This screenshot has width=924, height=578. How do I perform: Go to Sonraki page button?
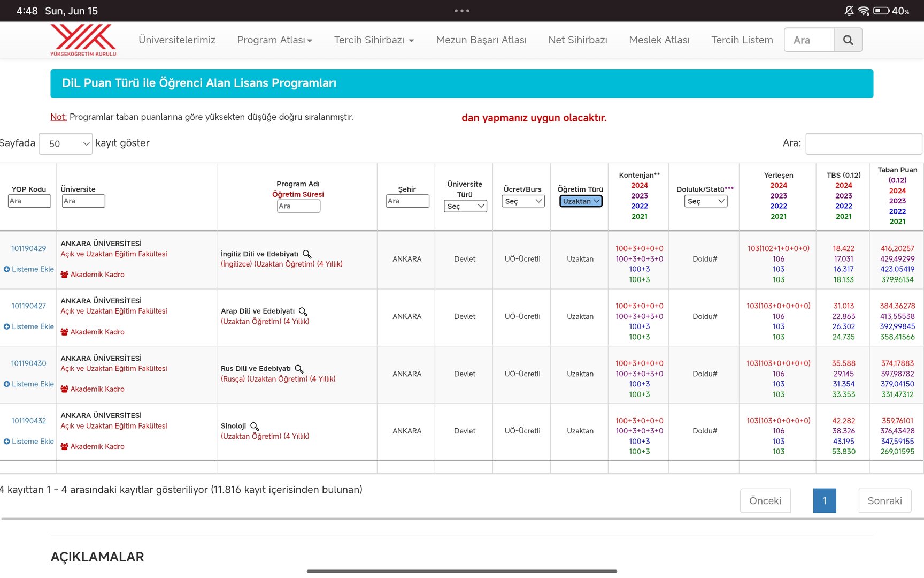point(885,500)
